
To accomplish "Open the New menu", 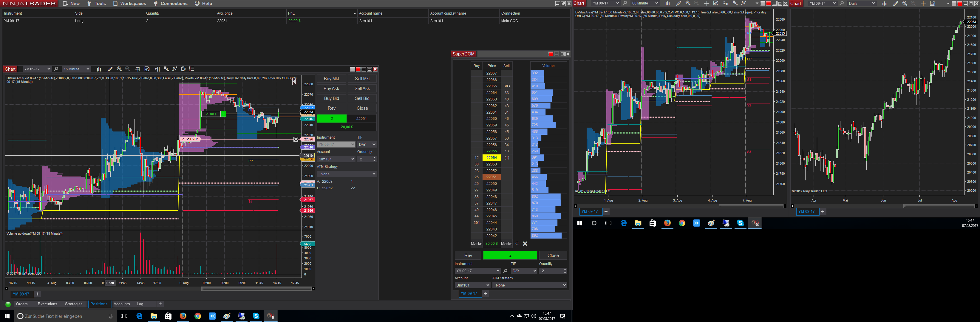I will tap(71, 3).
